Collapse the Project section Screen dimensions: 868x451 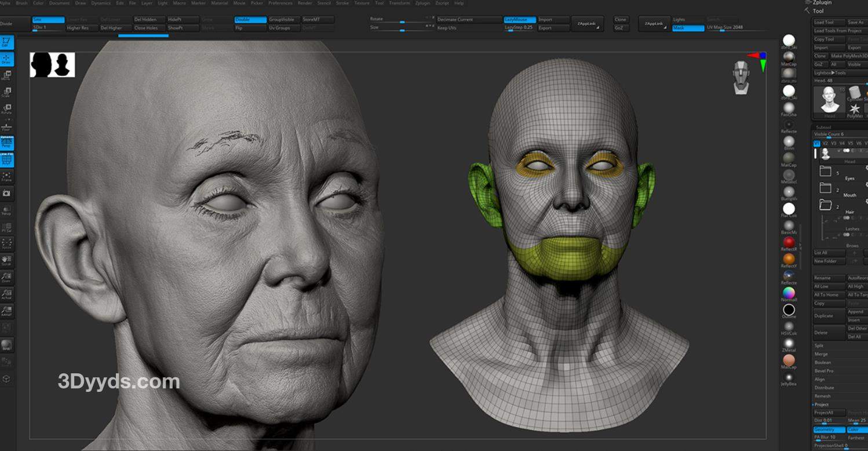point(822,404)
